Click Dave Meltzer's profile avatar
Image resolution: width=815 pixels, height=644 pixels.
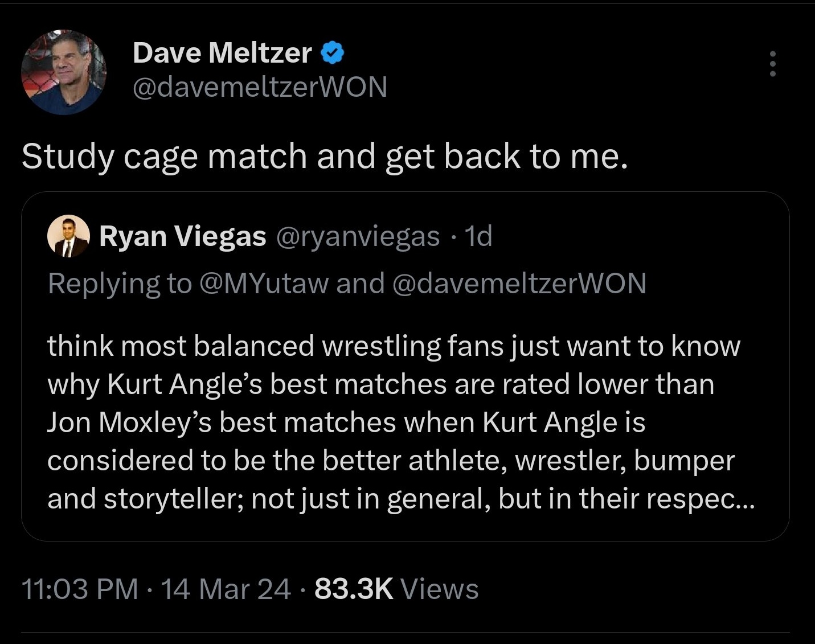64,72
